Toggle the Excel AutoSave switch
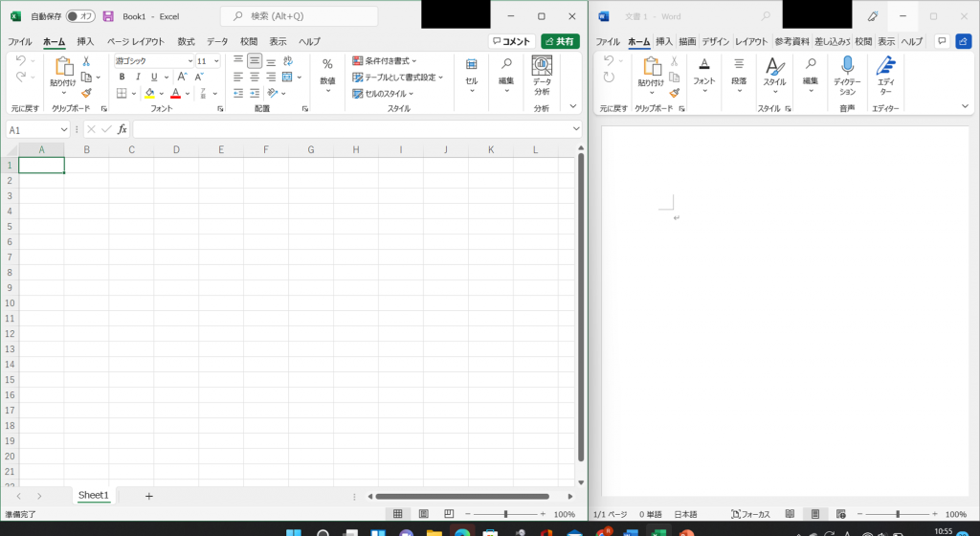 tap(80, 16)
